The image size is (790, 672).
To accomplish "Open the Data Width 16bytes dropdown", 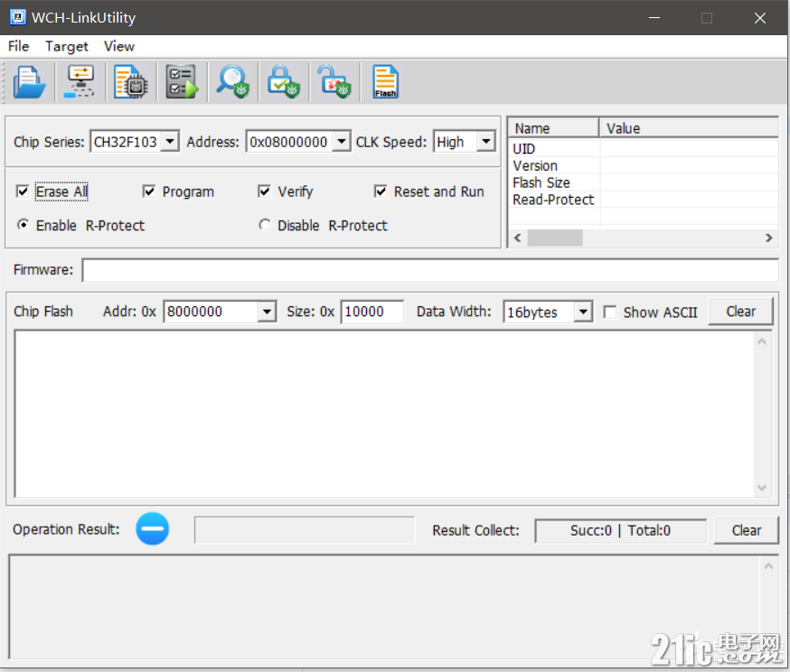I will coord(583,312).
